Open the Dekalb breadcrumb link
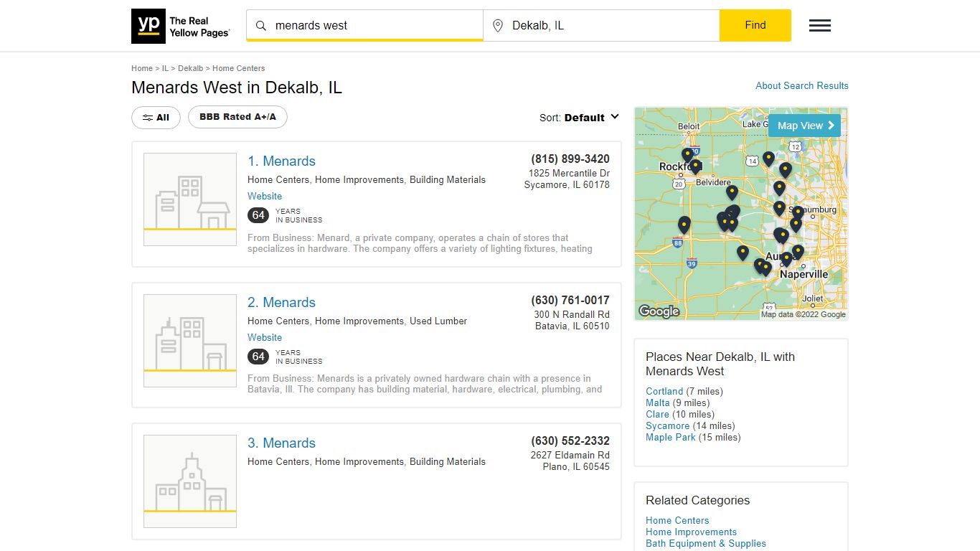This screenshot has height=551, width=980. pos(190,68)
